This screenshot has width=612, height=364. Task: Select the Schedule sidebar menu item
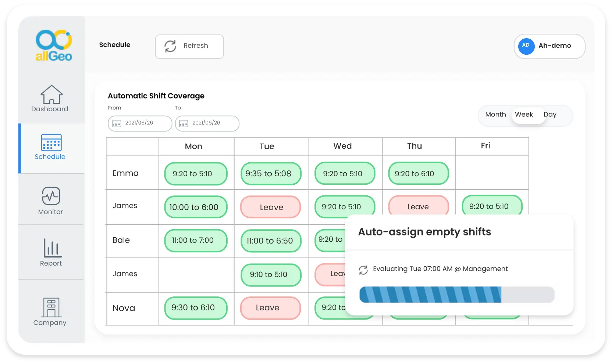[x=50, y=149]
